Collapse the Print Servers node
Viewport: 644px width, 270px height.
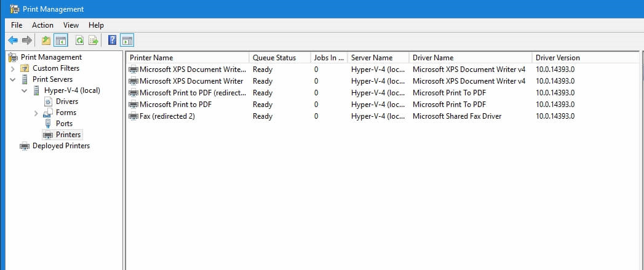pyautogui.click(x=13, y=79)
